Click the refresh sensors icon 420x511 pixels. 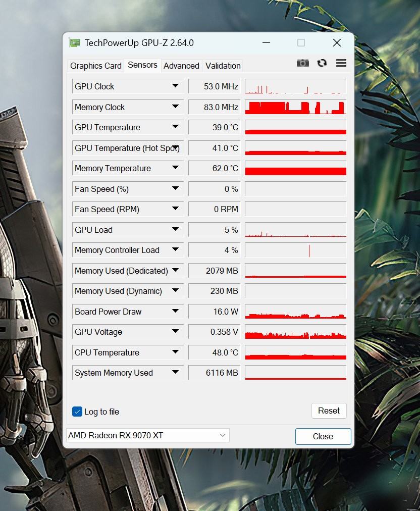[x=322, y=63]
